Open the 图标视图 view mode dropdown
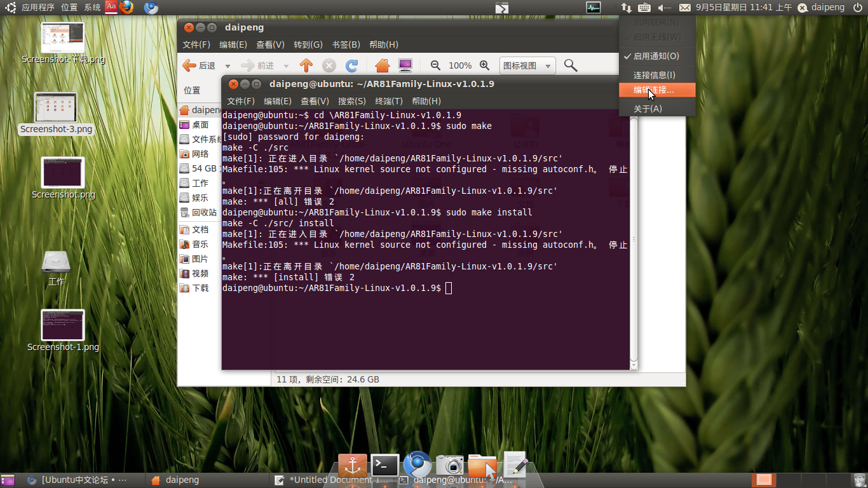 [x=527, y=65]
